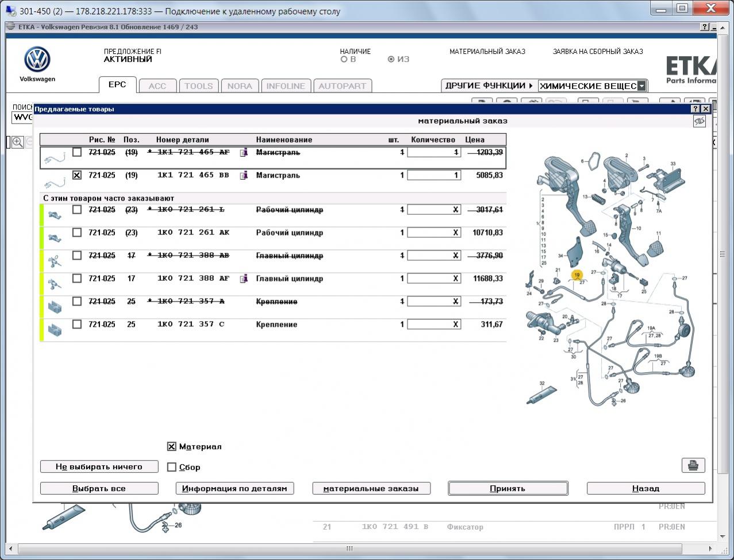Tick checkbox for part 1K0 721 357 A

click(x=77, y=302)
